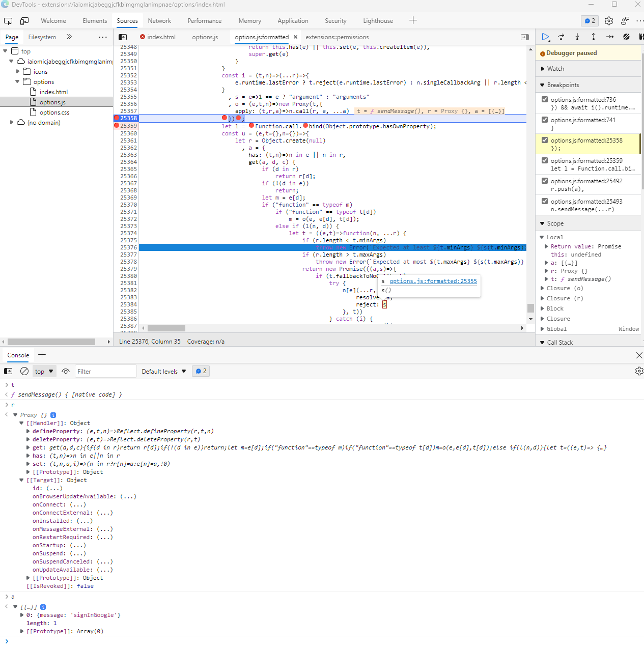Expand the [[Prototype]]: Array(0) entry

tap(22, 631)
